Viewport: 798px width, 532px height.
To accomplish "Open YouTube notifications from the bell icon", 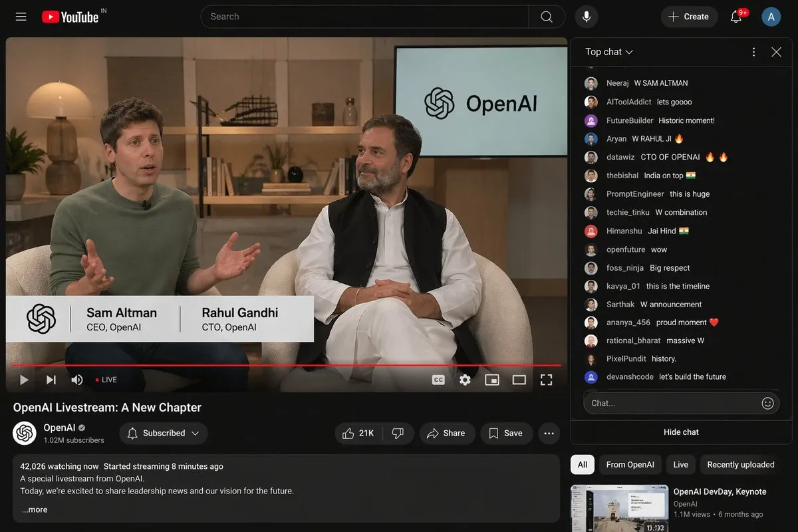I will pos(735,16).
